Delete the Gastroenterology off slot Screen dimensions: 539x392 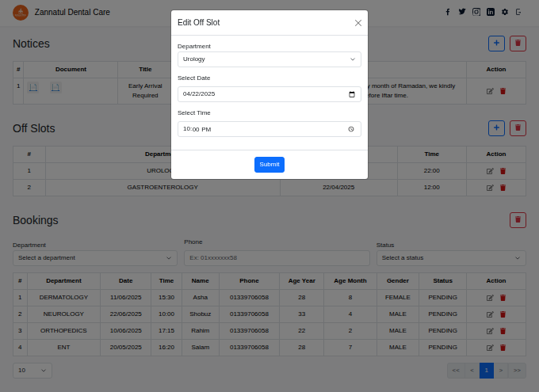click(503, 188)
